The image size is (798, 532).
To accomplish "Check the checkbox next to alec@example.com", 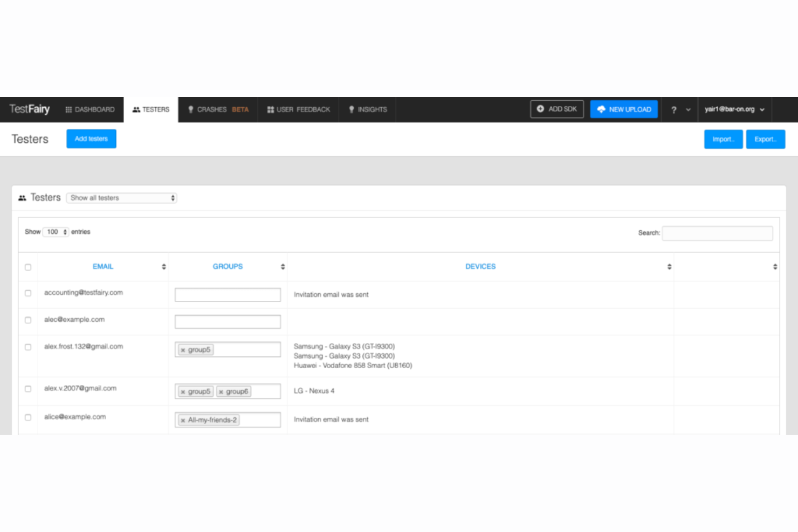I will (x=28, y=320).
